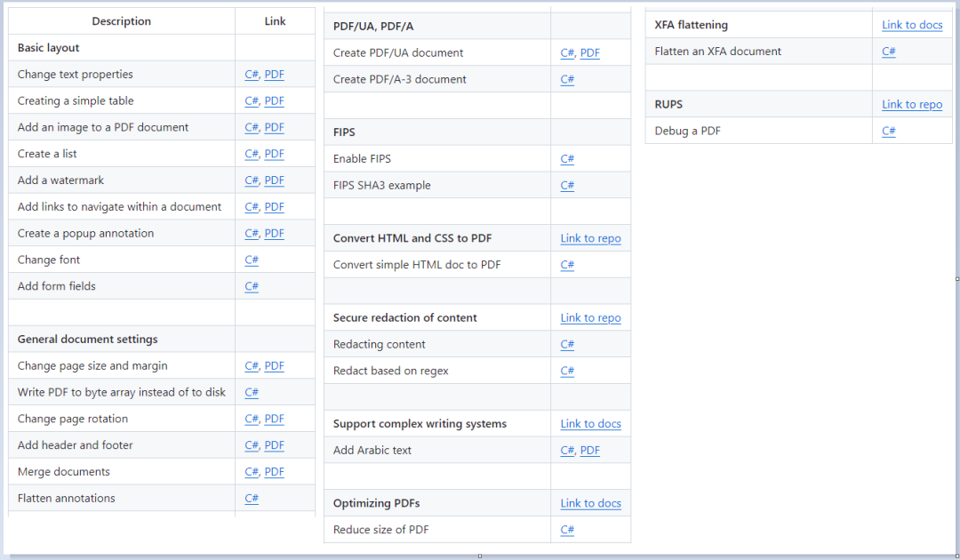Open PDF link for Add Arabic text
Viewport: 960px width, 560px height.
pyautogui.click(x=590, y=450)
